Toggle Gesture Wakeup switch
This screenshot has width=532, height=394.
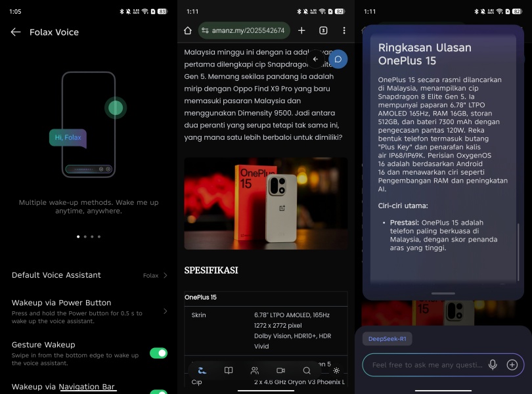(158, 353)
